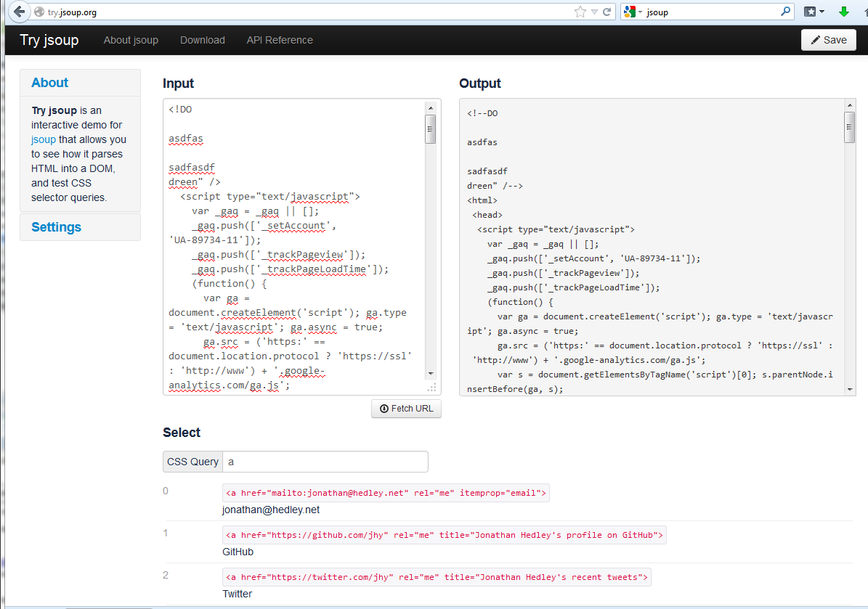The height and width of the screenshot is (609, 868).
Task: Click result index number 0
Action: pyautogui.click(x=166, y=491)
